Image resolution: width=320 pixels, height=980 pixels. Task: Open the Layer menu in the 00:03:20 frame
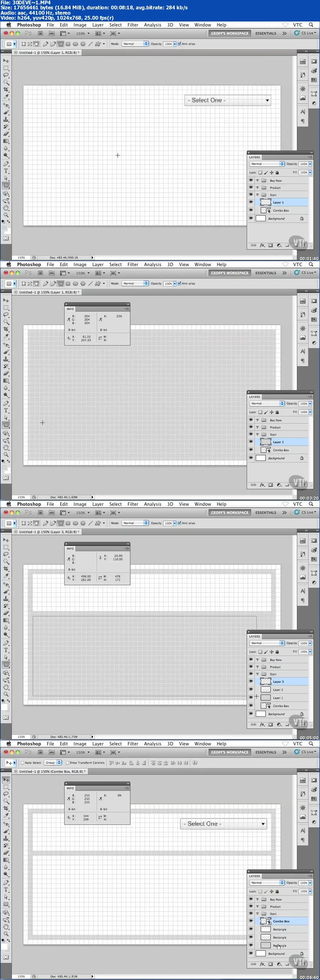(98, 265)
